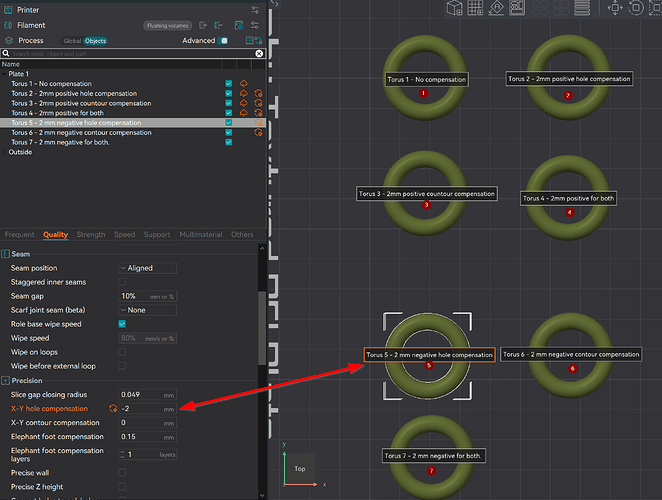Open printer settings sliders icon
The image size is (662, 500).
click(x=255, y=10)
